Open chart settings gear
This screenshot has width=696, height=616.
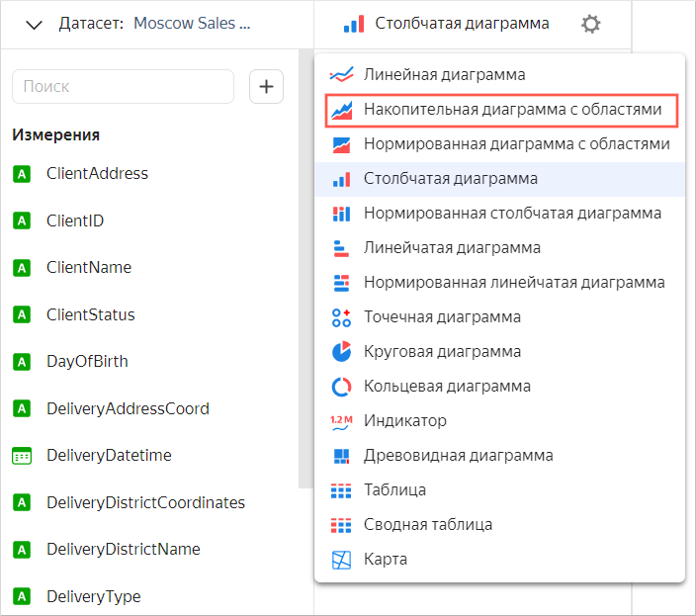tap(590, 24)
